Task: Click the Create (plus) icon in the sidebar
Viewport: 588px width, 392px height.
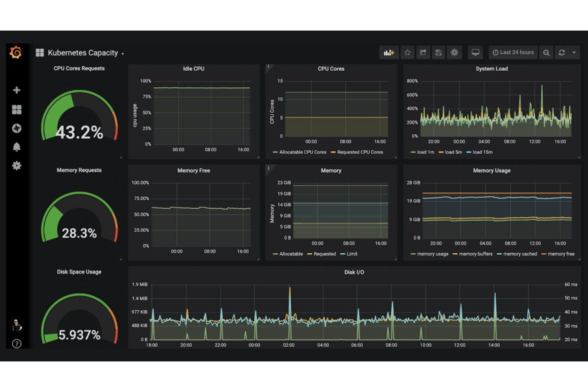Action: click(16, 90)
